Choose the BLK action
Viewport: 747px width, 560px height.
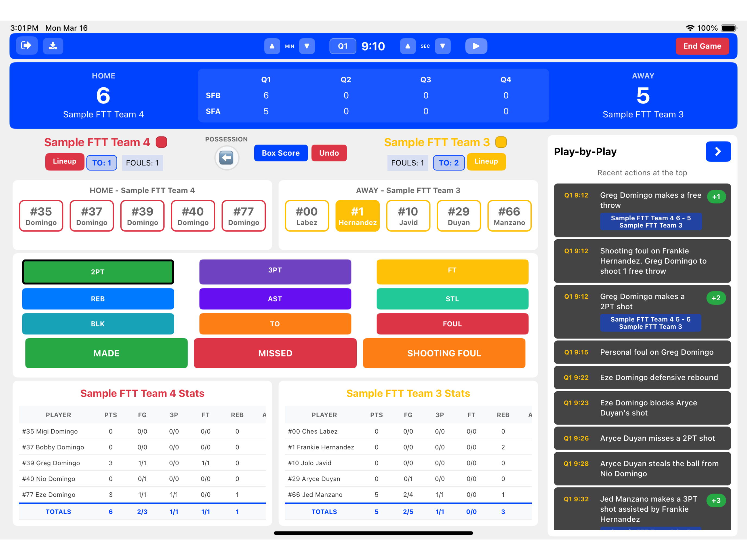pyautogui.click(x=98, y=324)
